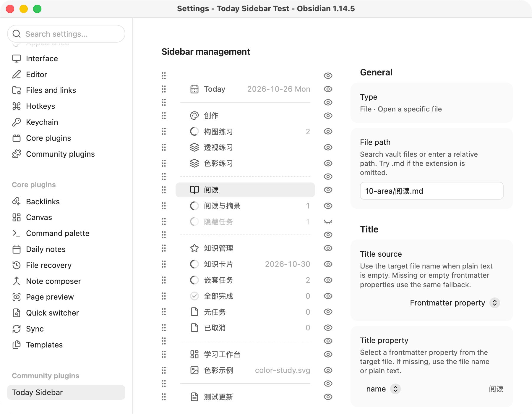Image resolution: width=532 pixels, height=414 pixels.
Task: Select the Today Sidebar plugin tab
Action: tap(66, 392)
